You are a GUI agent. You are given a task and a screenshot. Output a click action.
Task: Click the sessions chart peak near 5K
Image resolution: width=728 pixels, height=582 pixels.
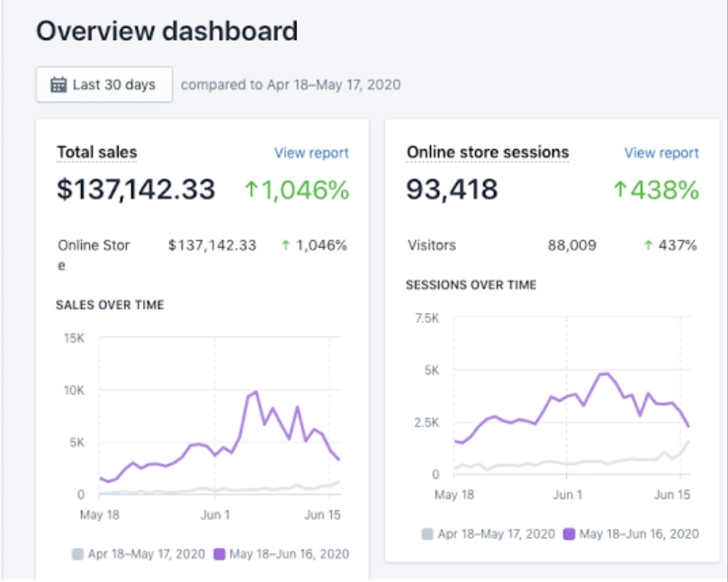(604, 373)
